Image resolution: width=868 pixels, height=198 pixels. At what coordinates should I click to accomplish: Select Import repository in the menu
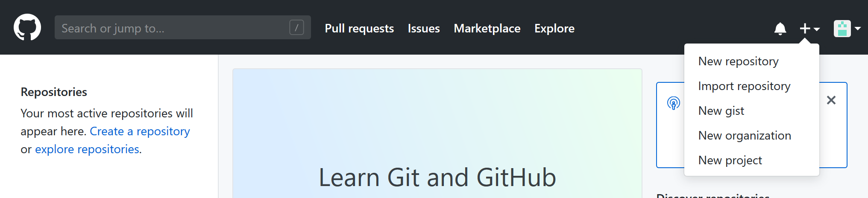pyautogui.click(x=744, y=86)
